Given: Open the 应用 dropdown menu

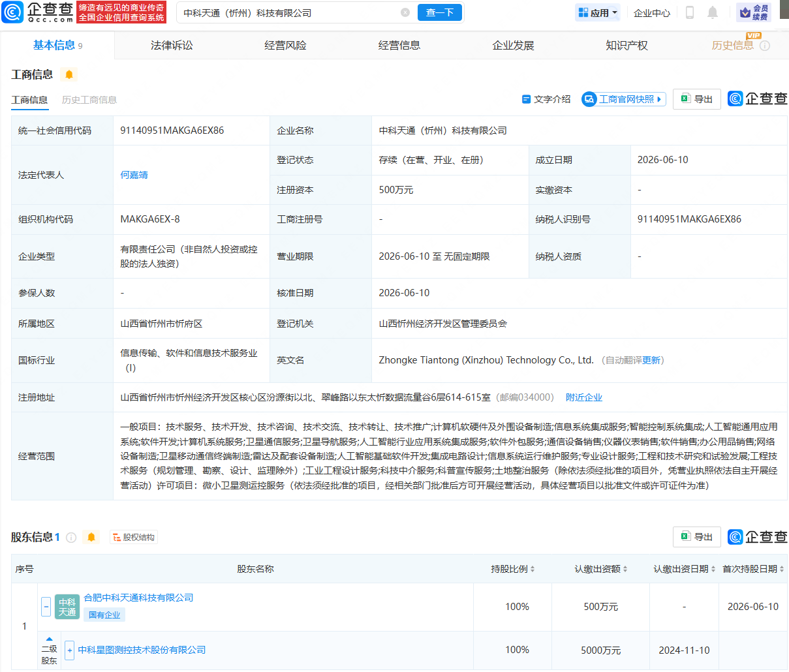Looking at the screenshot, I should tap(598, 12).
